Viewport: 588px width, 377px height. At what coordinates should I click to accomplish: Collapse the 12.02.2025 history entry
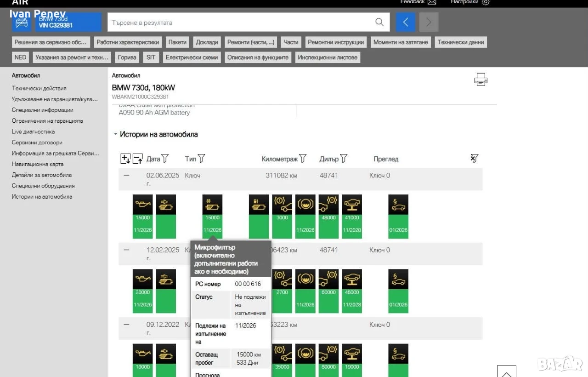(126, 250)
